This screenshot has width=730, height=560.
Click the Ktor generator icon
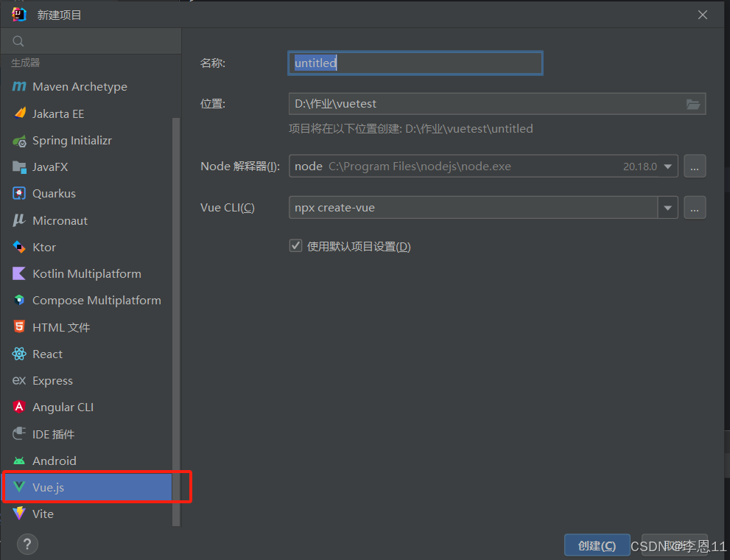pyautogui.click(x=19, y=247)
